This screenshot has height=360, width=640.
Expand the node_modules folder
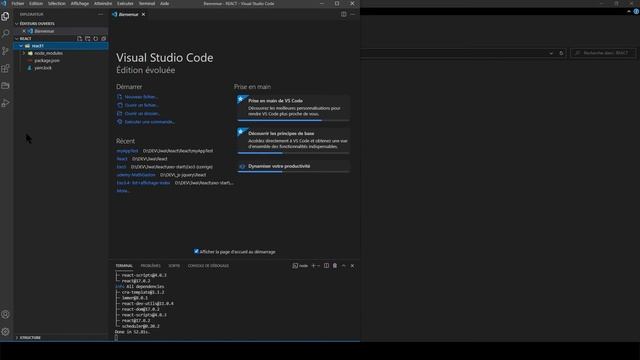[x=24, y=53]
